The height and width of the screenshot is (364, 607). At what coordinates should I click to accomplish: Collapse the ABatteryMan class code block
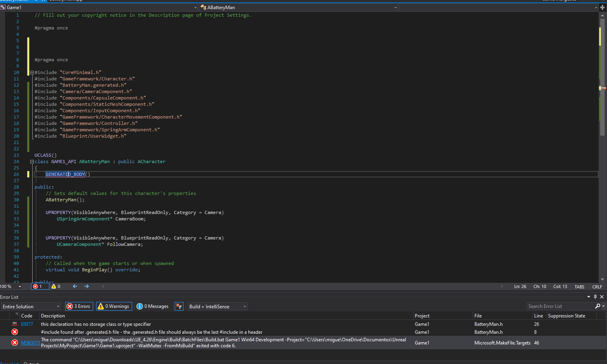point(32,162)
